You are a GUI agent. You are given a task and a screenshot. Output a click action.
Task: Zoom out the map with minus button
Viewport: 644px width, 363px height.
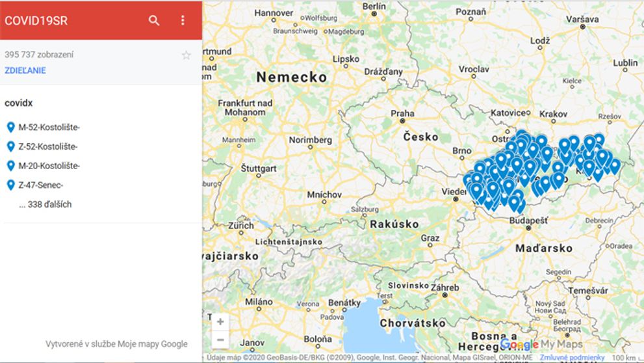click(x=220, y=340)
